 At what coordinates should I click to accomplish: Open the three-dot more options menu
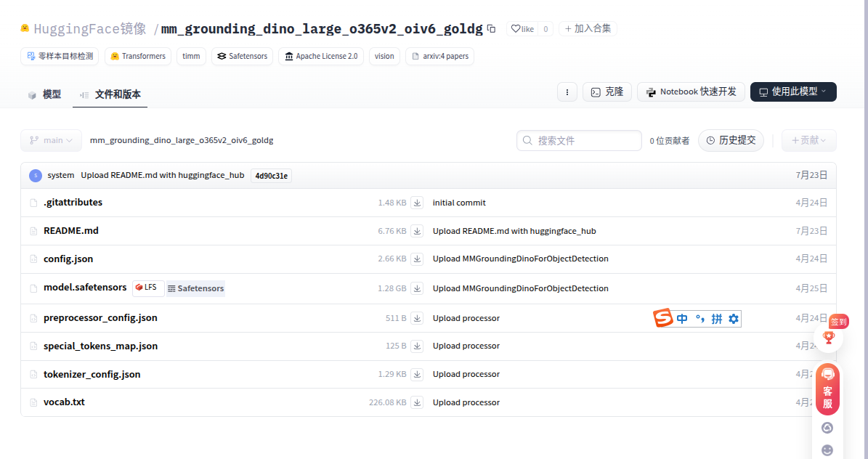pos(567,92)
